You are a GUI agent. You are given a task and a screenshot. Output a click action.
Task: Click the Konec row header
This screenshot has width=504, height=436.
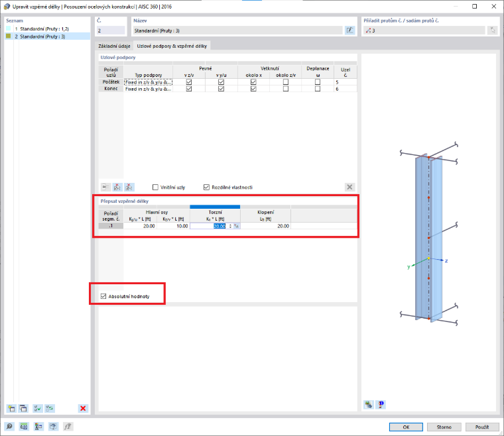111,89
